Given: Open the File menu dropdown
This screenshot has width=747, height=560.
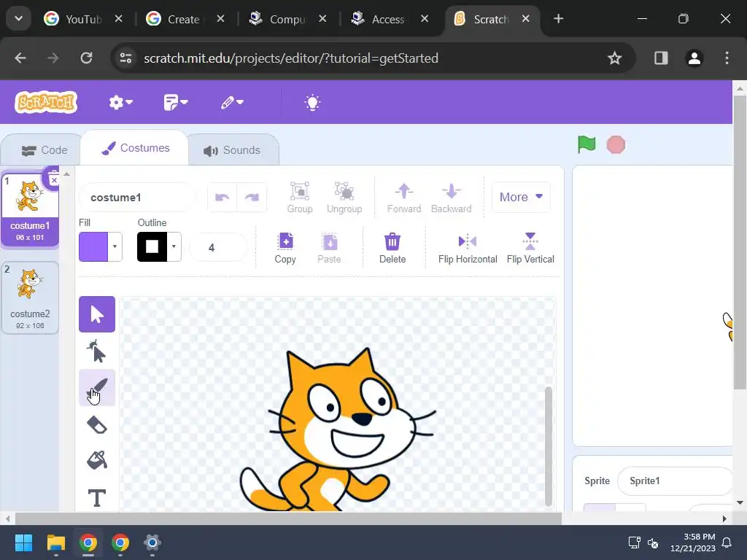Looking at the screenshot, I should coord(176,102).
